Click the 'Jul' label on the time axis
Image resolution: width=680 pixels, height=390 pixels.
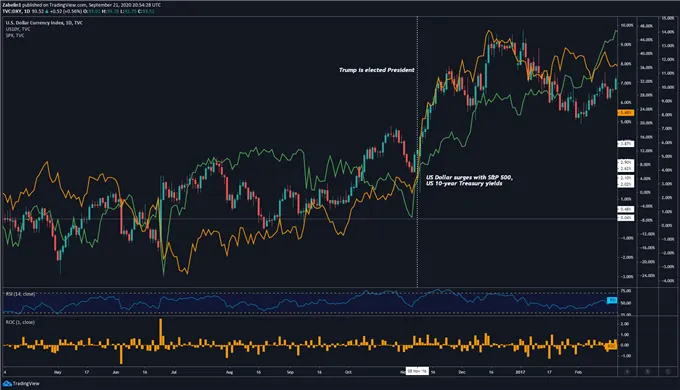pos(174,372)
